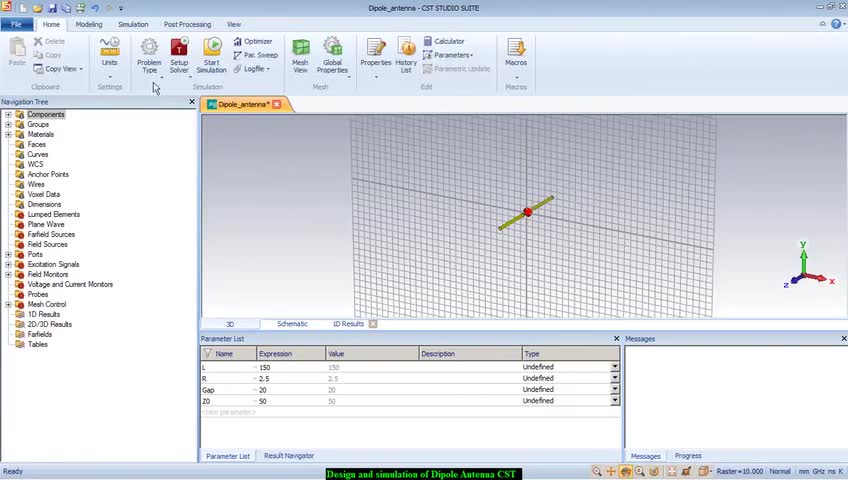The height and width of the screenshot is (480, 848).
Task: Switch to the View ribbon tab
Action: pyautogui.click(x=234, y=24)
